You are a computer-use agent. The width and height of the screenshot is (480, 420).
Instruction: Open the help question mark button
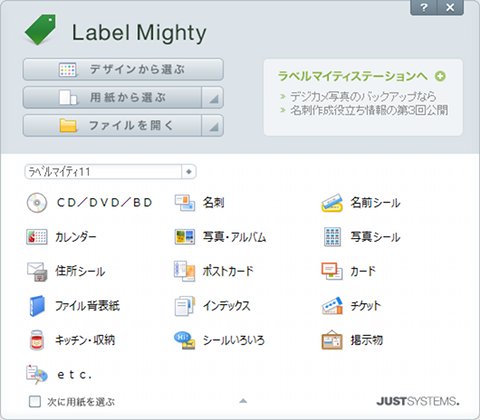click(424, 7)
